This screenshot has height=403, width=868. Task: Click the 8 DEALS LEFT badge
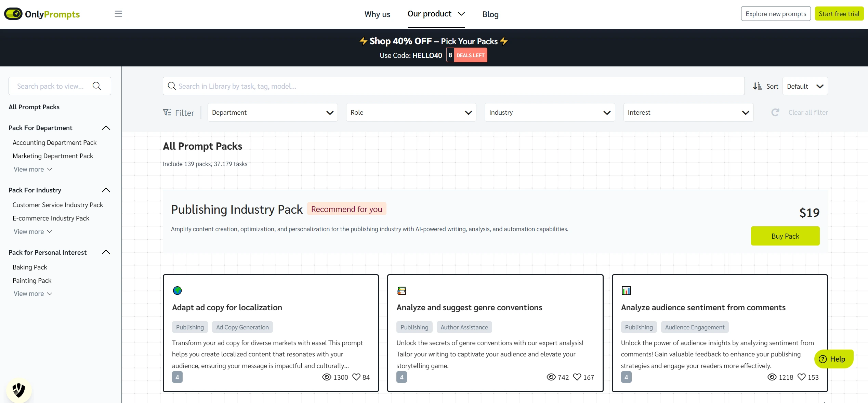[x=467, y=55]
